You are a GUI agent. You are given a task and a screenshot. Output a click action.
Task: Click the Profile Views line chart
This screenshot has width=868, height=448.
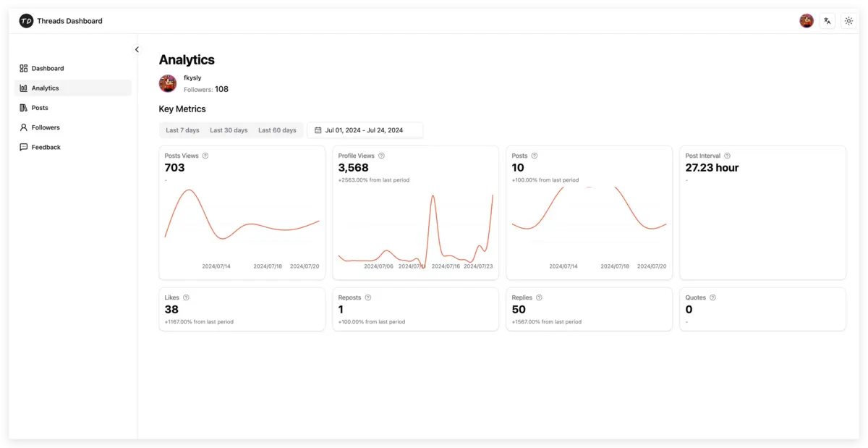(416, 228)
